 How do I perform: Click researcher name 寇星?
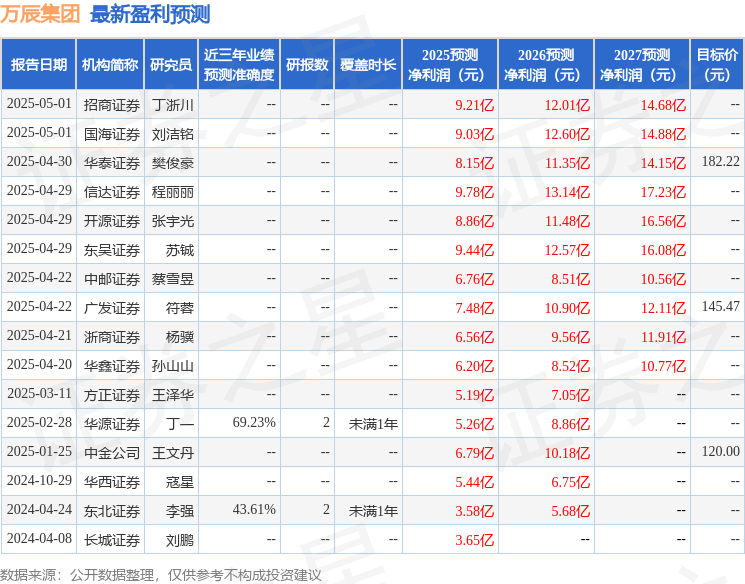tap(180, 482)
